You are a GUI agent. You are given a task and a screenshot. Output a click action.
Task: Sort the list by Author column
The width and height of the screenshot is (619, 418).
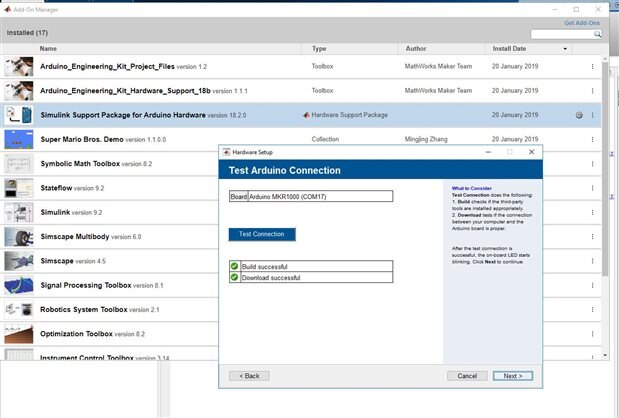pyautogui.click(x=416, y=48)
